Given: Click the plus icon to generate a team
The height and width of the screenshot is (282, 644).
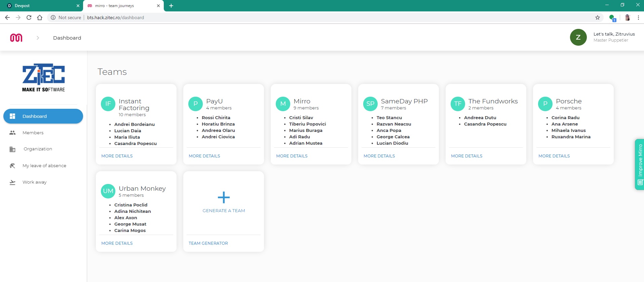Looking at the screenshot, I should [224, 197].
